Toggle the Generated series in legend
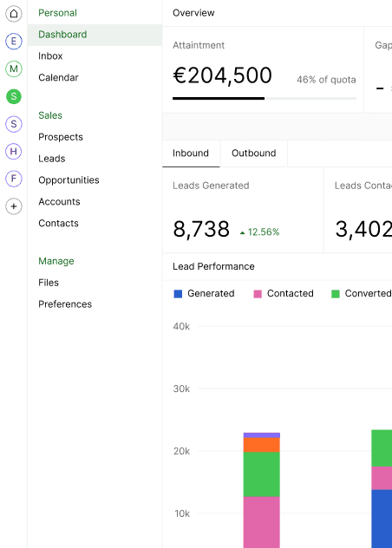The height and width of the screenshot is (548, 392). point(204,294)
